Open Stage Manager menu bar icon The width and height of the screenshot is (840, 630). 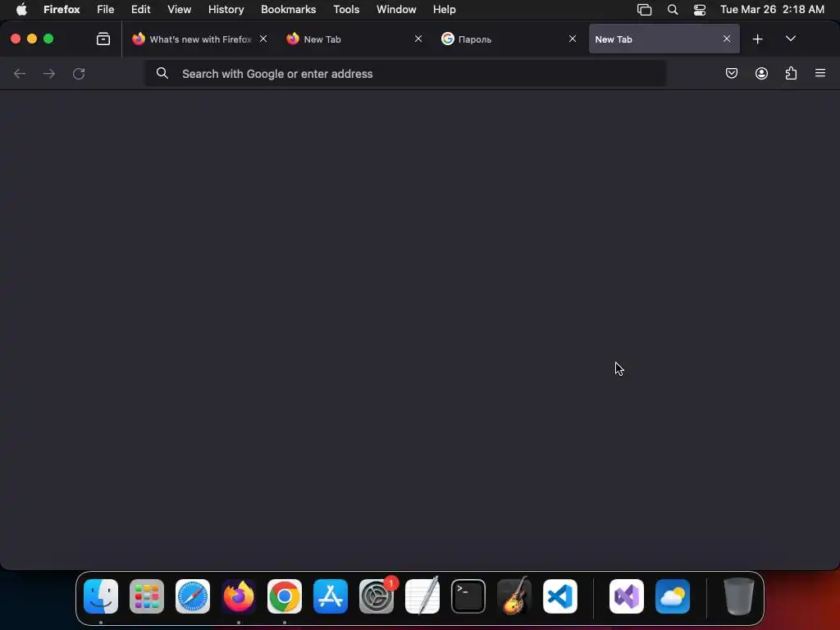click(644, 9)
